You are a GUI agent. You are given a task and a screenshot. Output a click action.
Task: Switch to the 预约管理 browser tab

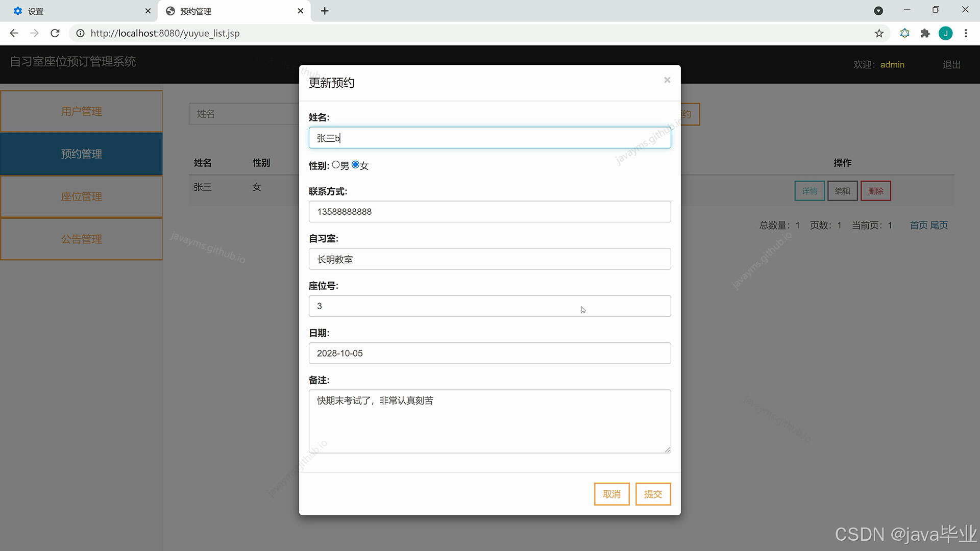tap(234, 11)
